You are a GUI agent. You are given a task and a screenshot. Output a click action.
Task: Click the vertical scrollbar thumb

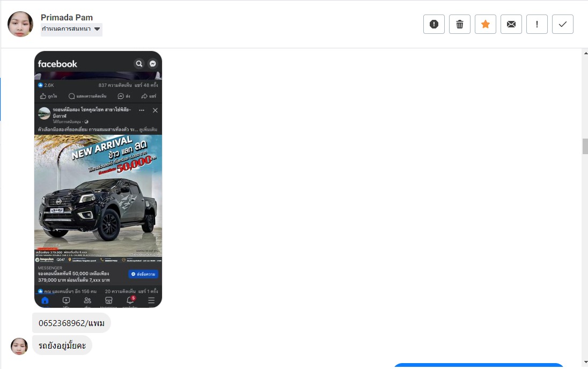(585, 146)
